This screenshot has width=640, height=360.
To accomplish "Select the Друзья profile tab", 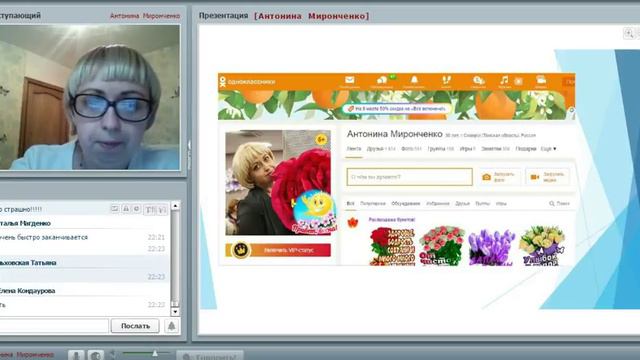I will (x=381, y=149).
